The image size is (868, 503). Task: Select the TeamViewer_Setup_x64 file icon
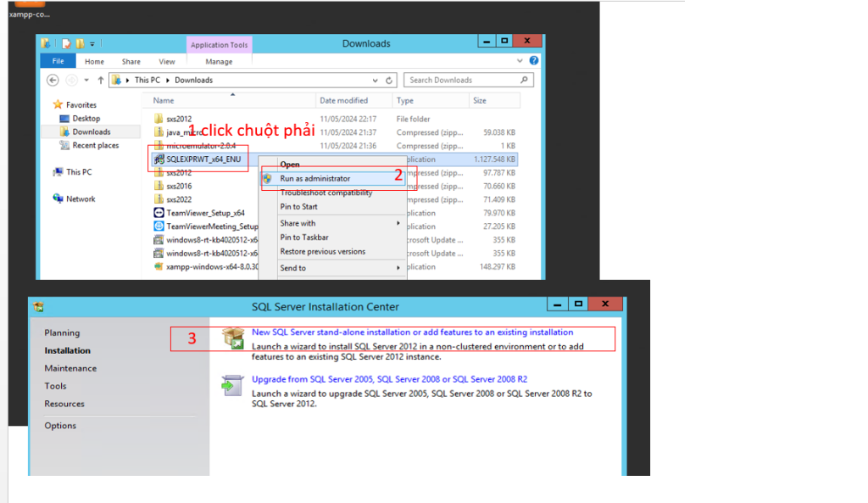pyautogui.click(x=159, y=213)
